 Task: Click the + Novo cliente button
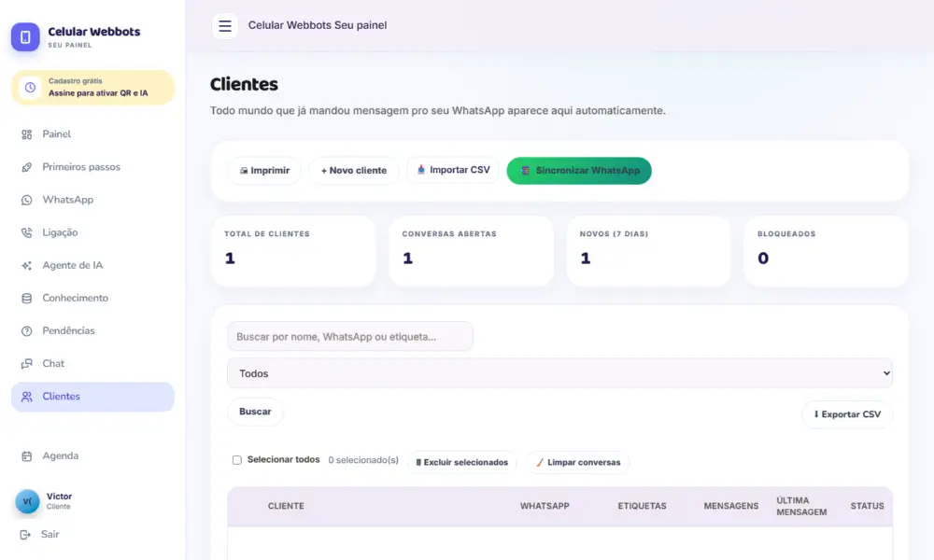click(354, 171)
